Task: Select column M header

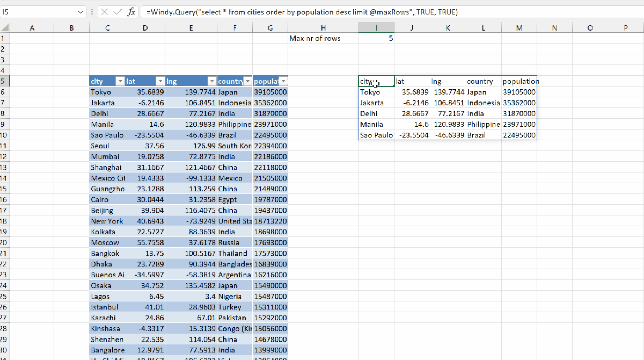Action: (518, 27)
